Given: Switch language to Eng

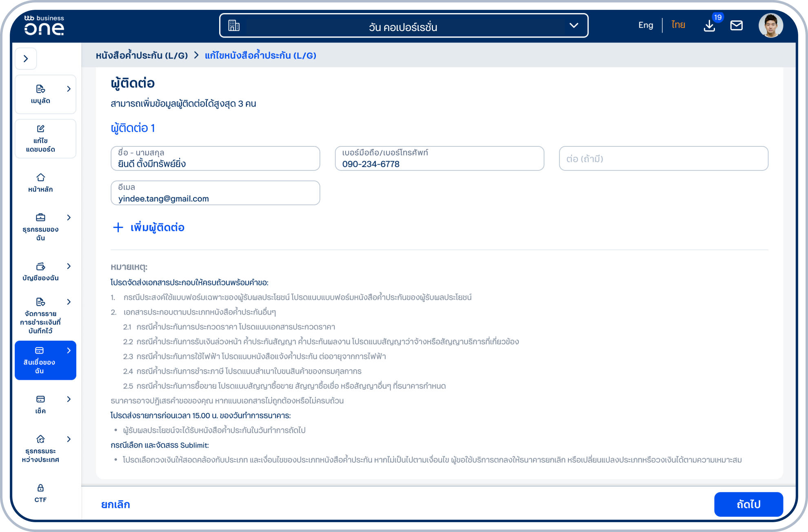Looking at the screenshot, I should [646, 25].
